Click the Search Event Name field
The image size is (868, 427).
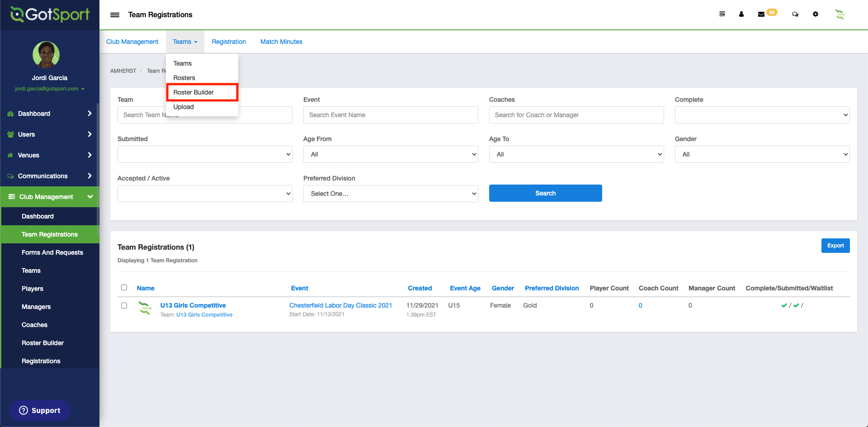391,115
